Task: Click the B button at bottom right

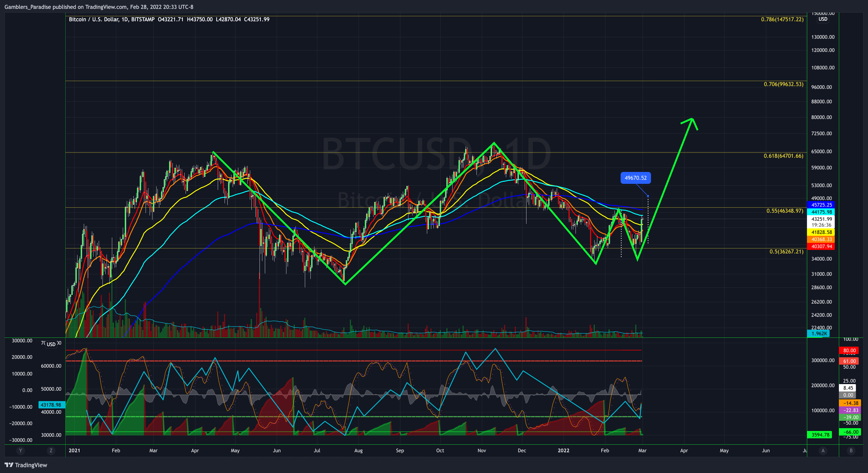Action: point(851,450)
